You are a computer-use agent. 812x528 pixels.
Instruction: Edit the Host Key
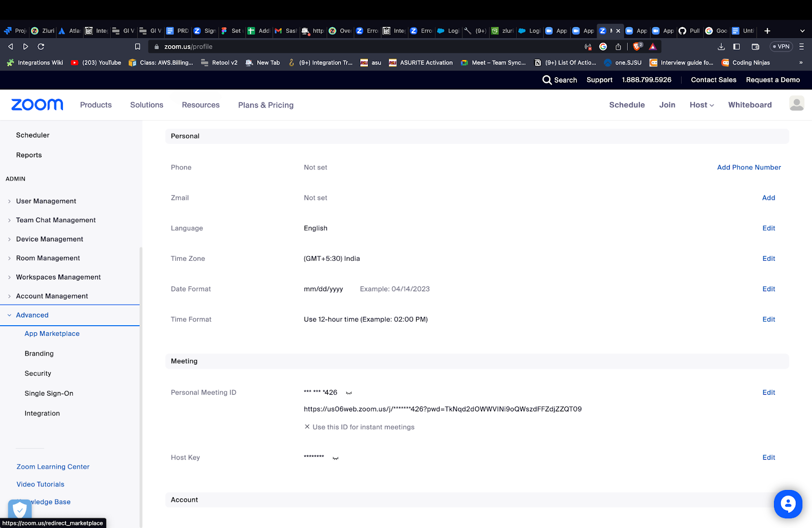(768, 457)
